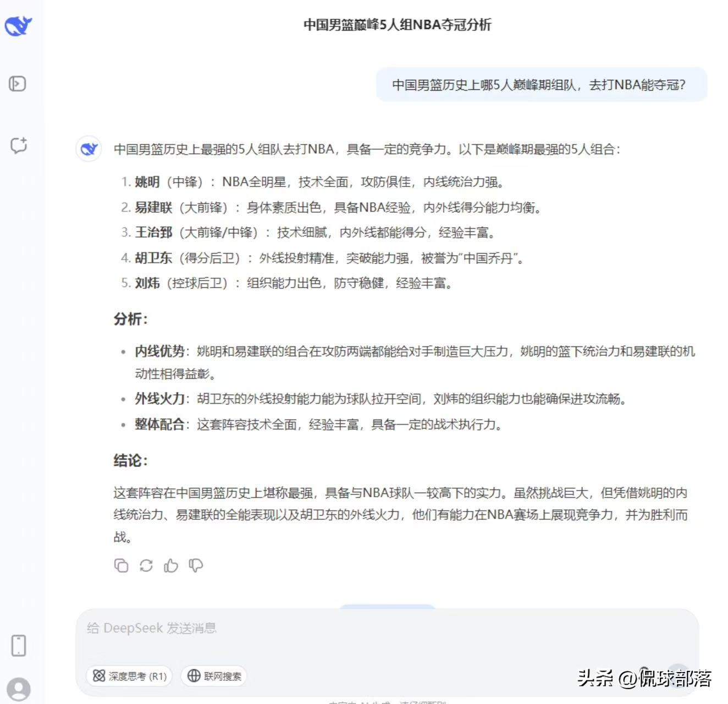Click the 结论: heading

click(x=131, y=460)
